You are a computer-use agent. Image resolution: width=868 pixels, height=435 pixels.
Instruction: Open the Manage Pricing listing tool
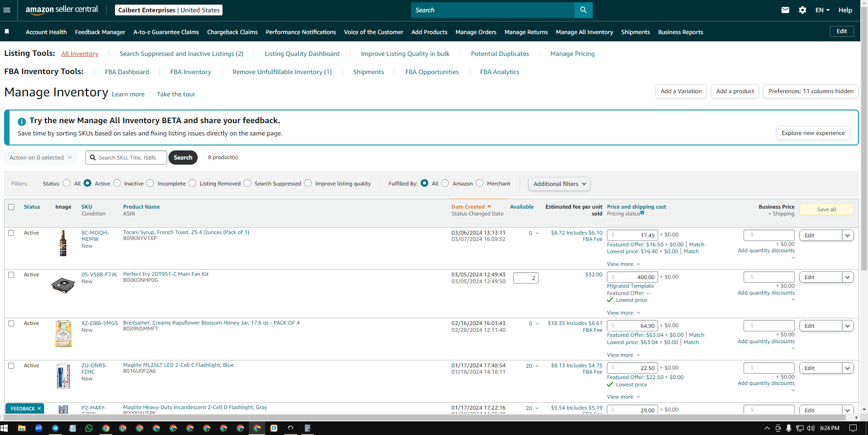click(572, 54)
